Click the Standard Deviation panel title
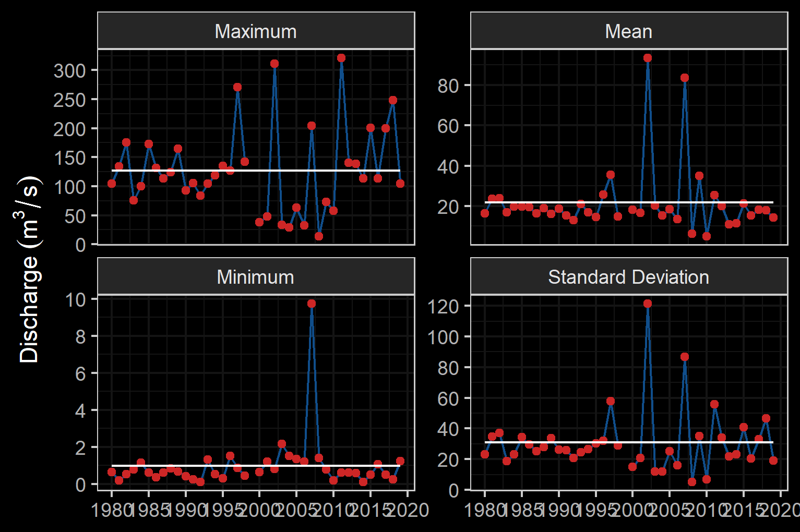 [629, 277]
